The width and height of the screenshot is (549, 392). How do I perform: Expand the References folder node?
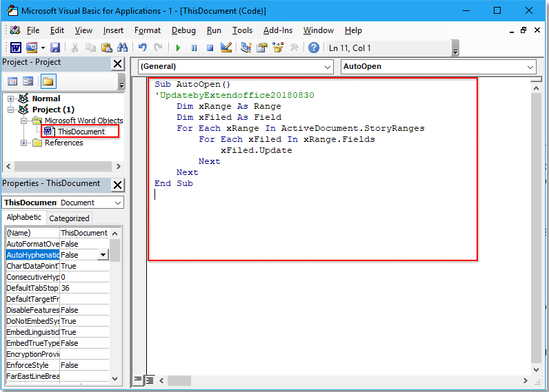click(x=25, y=143)
